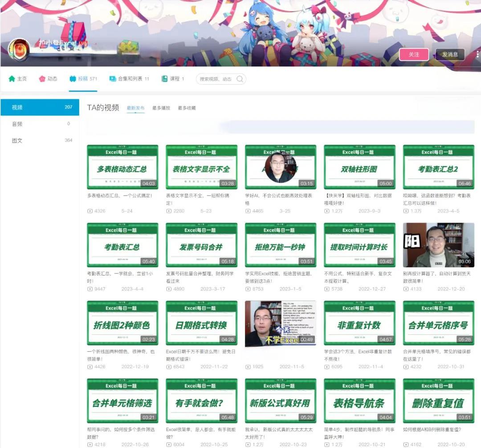The image size is (481, 448).
Task: Click the 课程 book icon
Action: click(165, 79)
